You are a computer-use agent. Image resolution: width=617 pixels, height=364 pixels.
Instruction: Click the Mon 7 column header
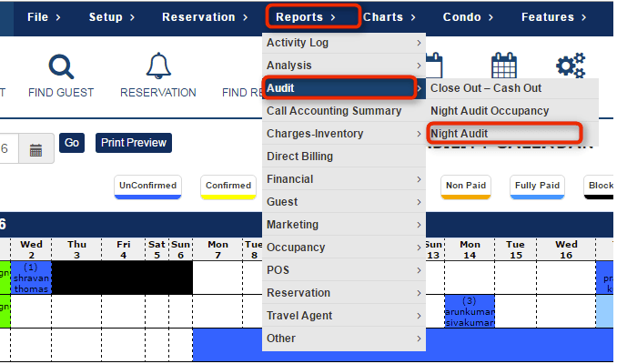coord(217,249)
